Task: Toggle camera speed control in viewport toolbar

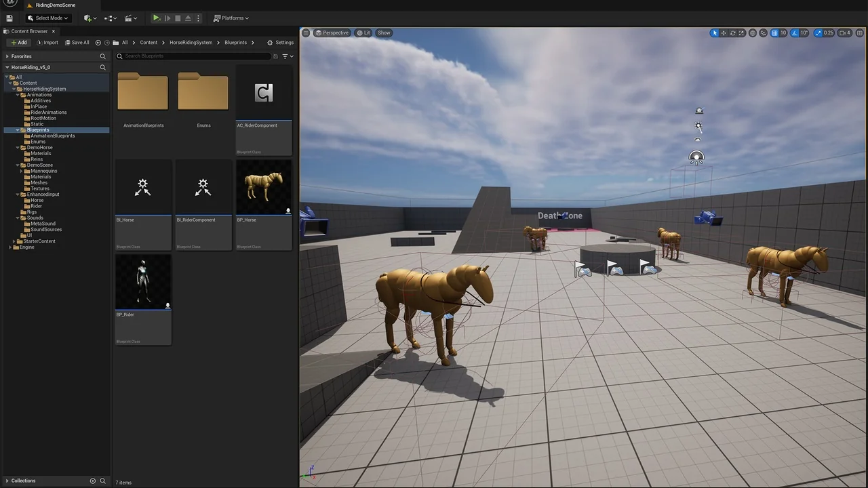Action: pyautogui.click(x=843, y=33)
